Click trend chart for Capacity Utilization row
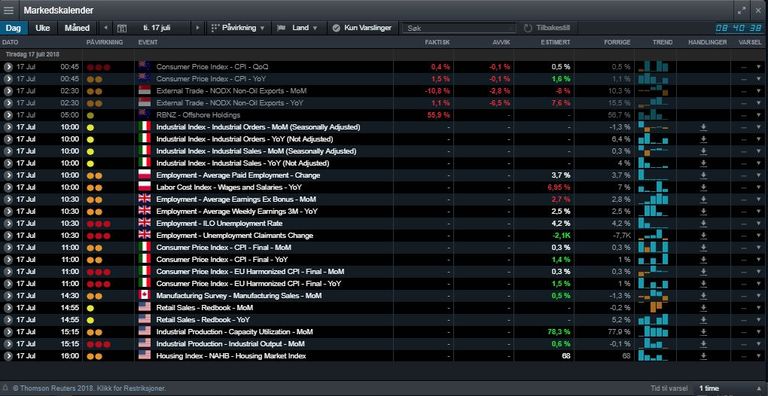The width and height of the screenshot is (768, 396). click(654, 332)
